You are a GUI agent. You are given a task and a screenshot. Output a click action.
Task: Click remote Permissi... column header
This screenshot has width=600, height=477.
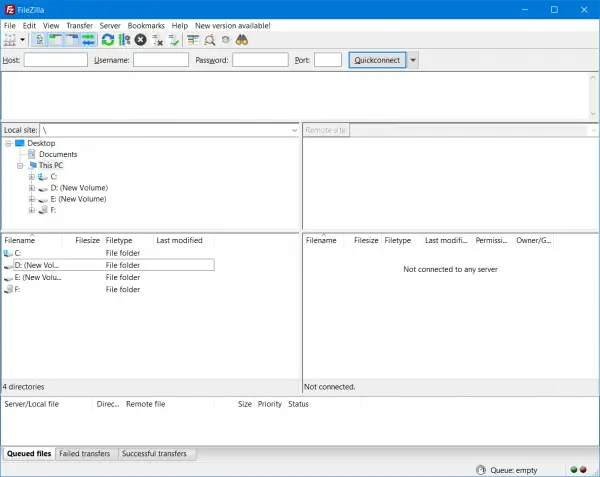pyautogui.click(x=492, y=240)
